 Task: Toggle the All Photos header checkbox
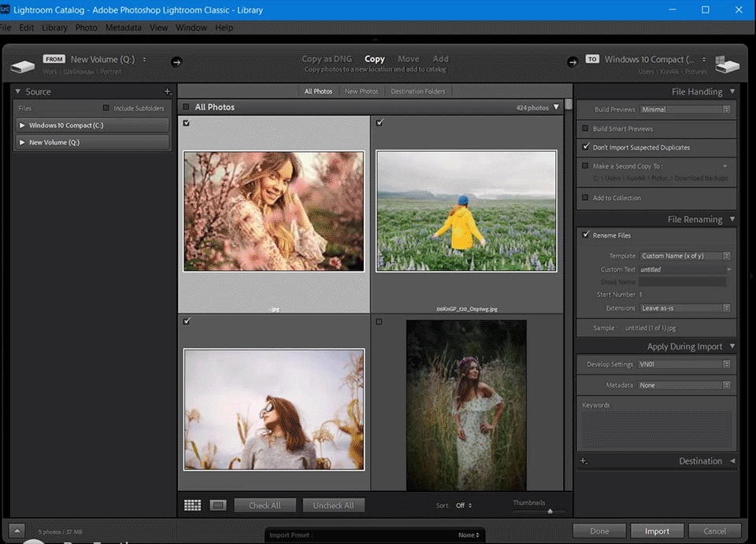(186, 107)
